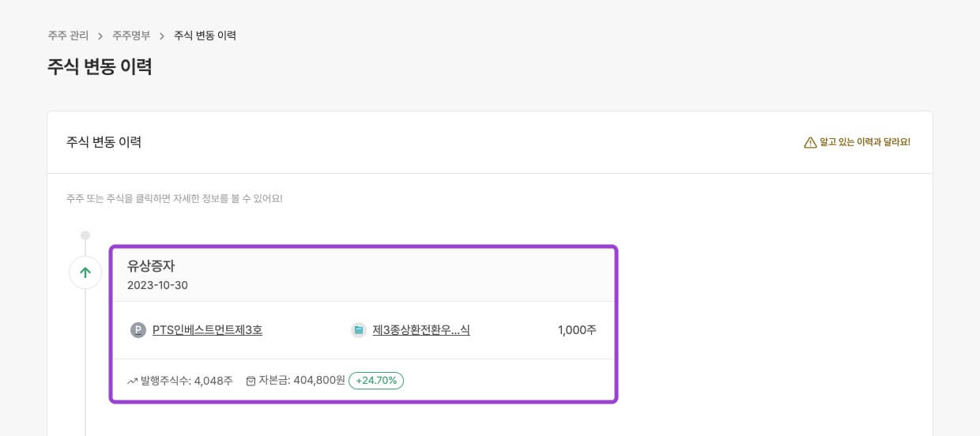Click the small gray dot atop timeline

(85, 235)
